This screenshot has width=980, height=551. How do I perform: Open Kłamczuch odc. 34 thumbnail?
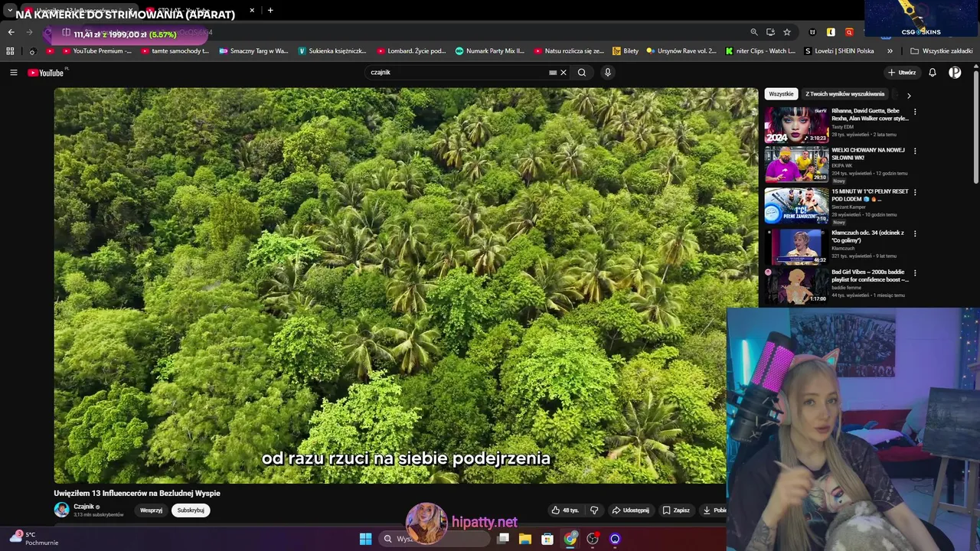click(796, 246)
